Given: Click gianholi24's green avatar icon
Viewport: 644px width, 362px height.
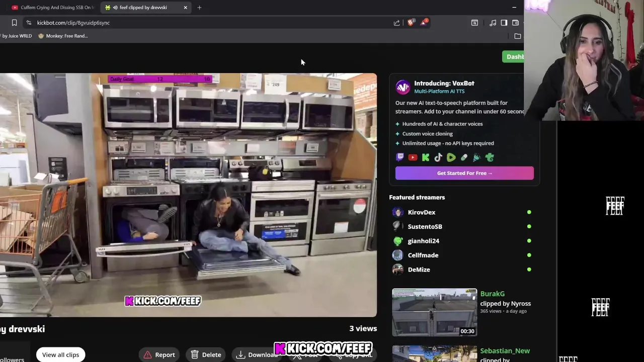Looking at the screenshot, I should coord(398,241).
